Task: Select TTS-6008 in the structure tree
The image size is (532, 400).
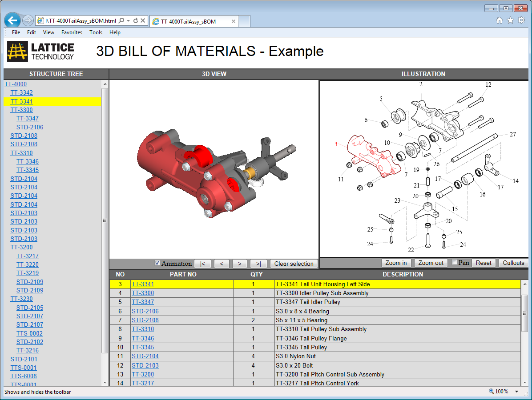Action: pyautogui.click(x=24, y=376)
